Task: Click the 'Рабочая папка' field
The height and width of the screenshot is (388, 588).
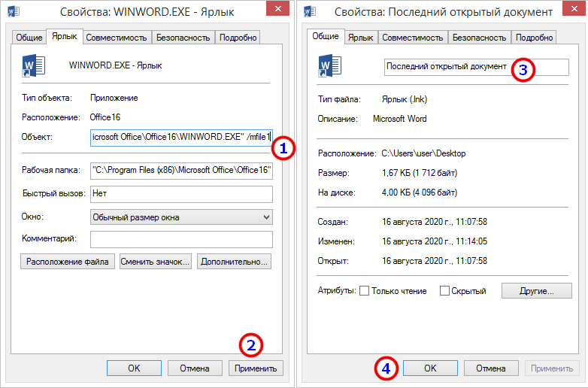Action: [x=181, y=170]
